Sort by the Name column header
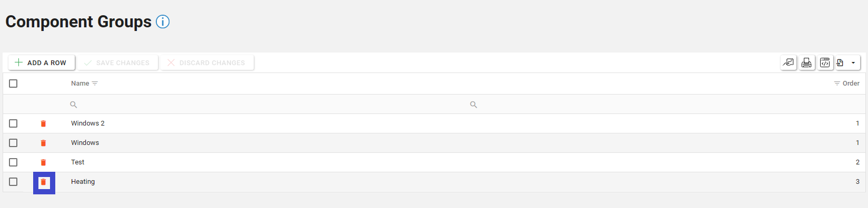The height and width of the screenshot is (208, 868). [80, 84]
